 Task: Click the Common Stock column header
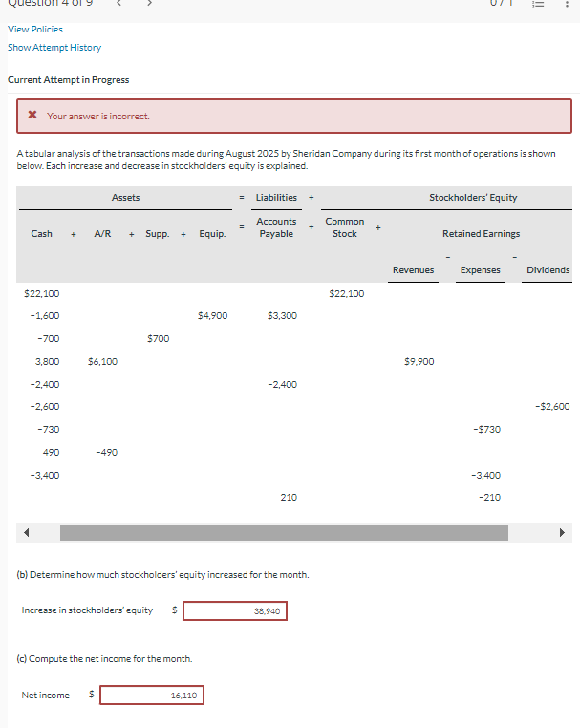(345, 227)
